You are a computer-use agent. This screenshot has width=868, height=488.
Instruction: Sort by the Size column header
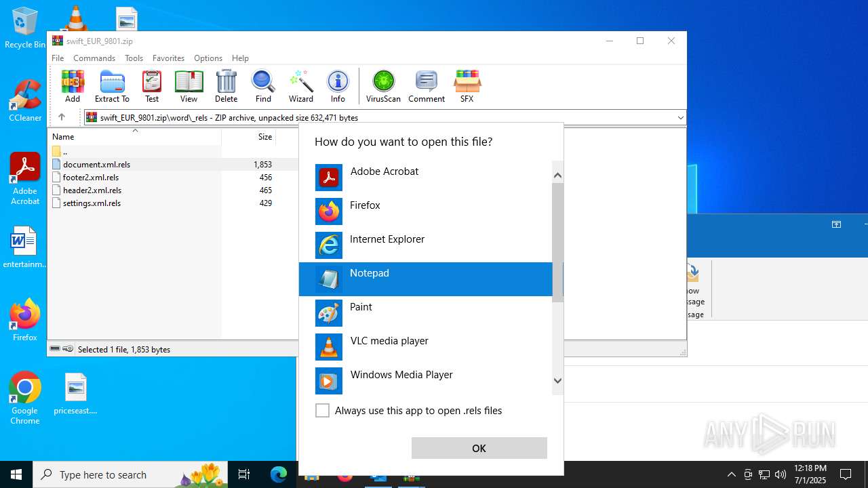[249, 136]
